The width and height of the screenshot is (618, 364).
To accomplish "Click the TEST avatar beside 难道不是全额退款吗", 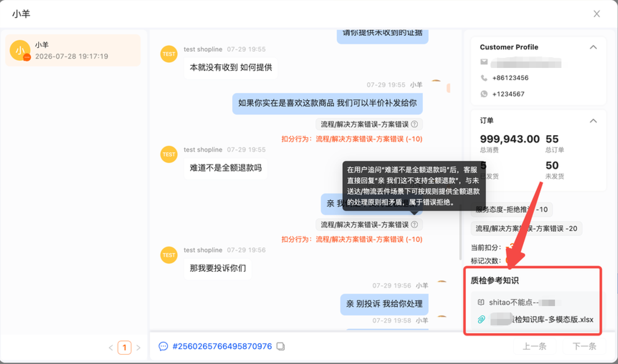I will tap(169, 154).
